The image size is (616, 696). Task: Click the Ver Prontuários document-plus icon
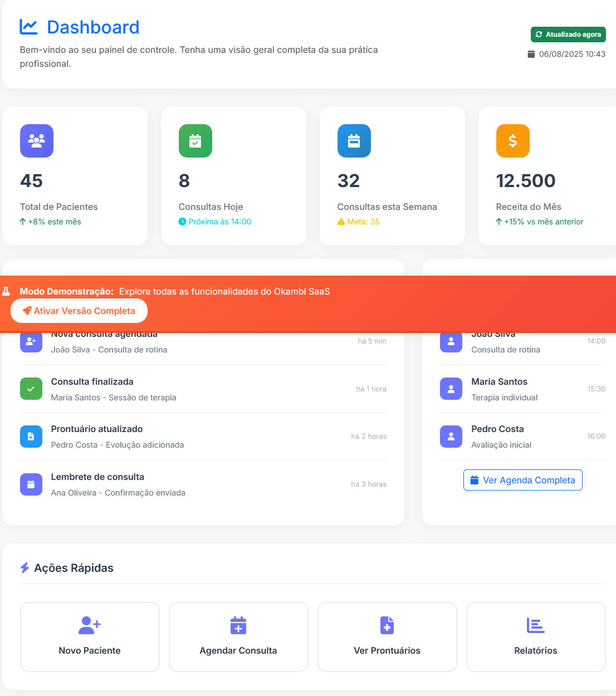tap(387, 625)
